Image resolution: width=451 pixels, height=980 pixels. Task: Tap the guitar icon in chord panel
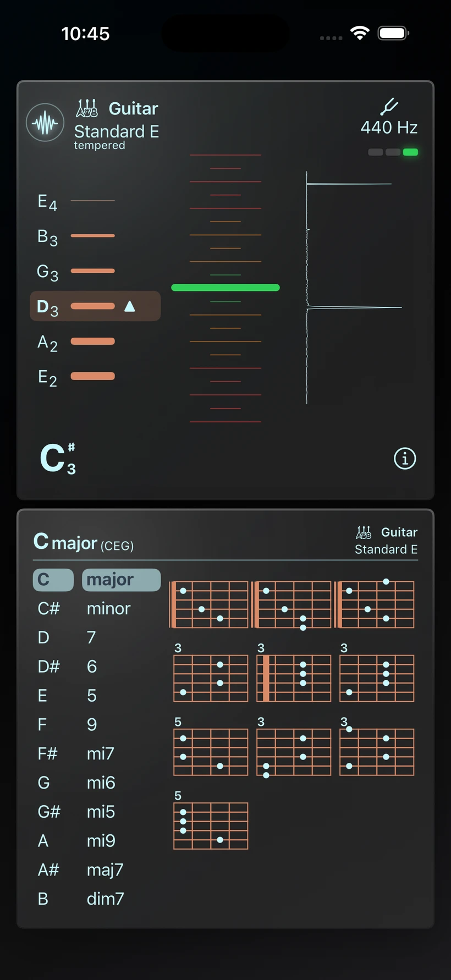click(364, 532)
